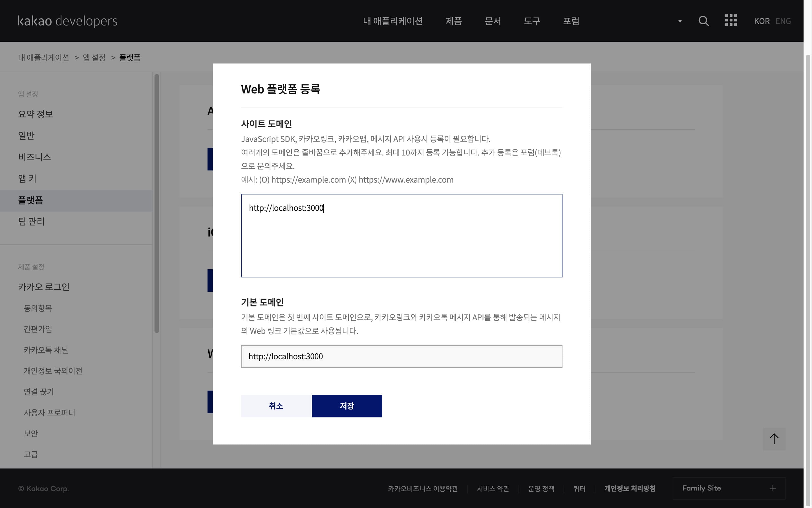Select 팀 관리 in sidebar

tap(31, 222)
